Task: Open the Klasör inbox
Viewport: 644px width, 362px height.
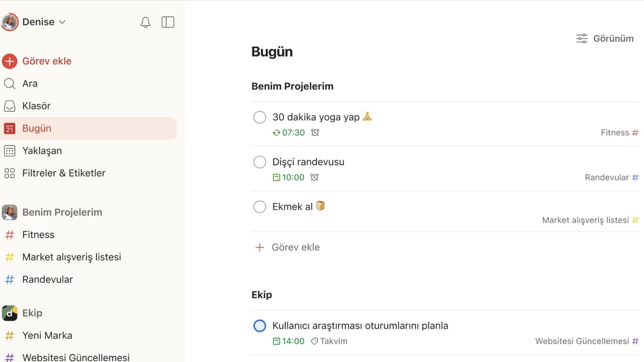Action: 36,106
